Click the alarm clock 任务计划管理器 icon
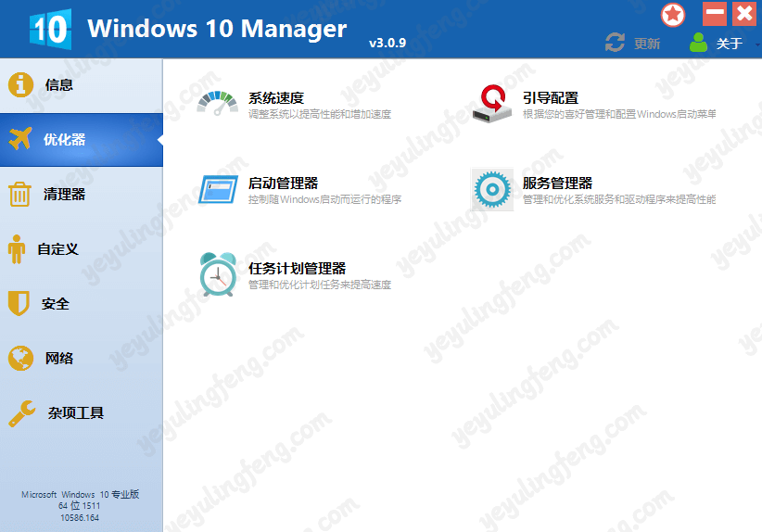This screenshot has height=532, width=762. 218,274
